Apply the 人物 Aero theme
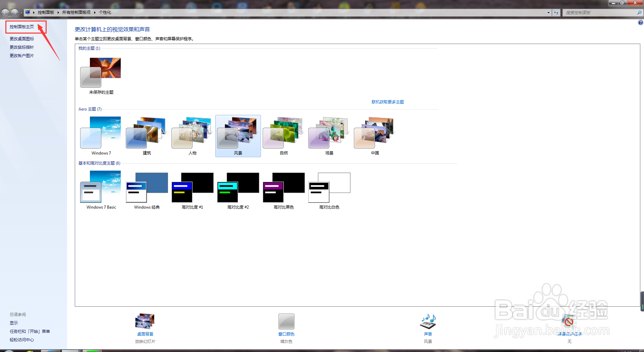Screen dimensions: 644x352 tap(192, 133)
